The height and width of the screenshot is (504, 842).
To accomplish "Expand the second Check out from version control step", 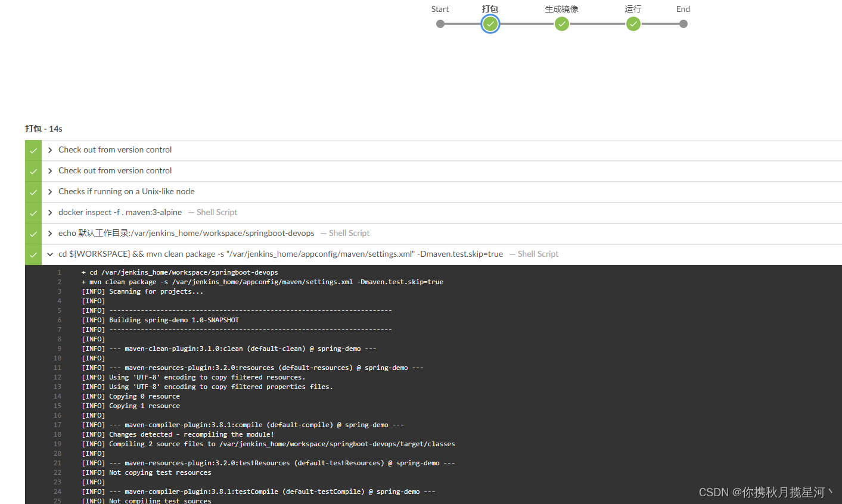I will coord(50,171).
